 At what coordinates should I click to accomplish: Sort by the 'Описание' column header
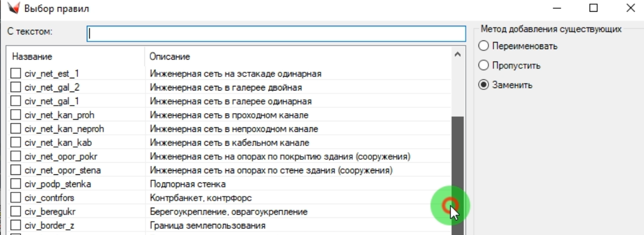click(298, 56)
